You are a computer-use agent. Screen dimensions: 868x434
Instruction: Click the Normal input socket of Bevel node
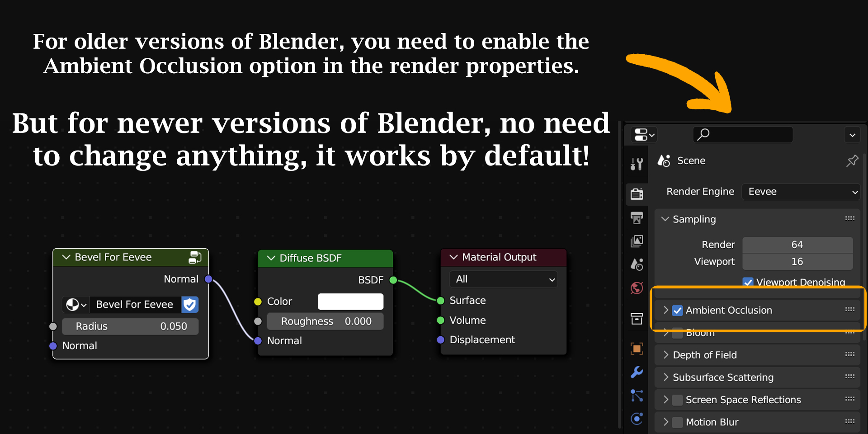tap(53, 346)
